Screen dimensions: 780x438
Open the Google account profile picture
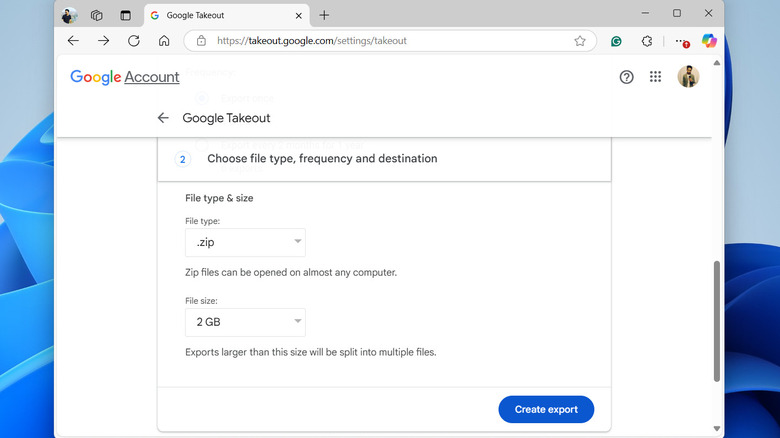click(x=688, y=77)
